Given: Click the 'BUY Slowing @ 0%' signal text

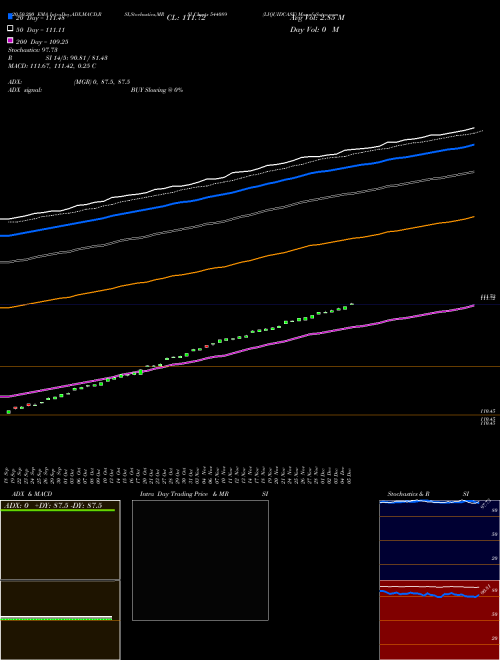Looking at the screenshot, I should (x=157, y=90).
